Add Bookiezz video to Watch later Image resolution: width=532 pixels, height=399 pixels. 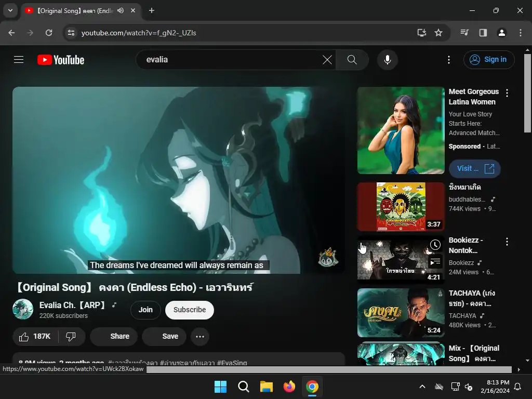coord(435,245)
